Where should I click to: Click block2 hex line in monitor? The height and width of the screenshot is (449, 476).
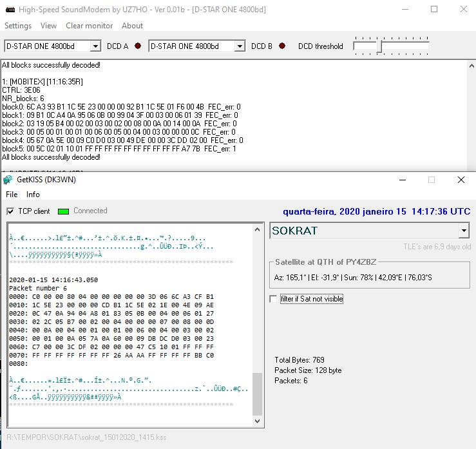tap(119, 124)
